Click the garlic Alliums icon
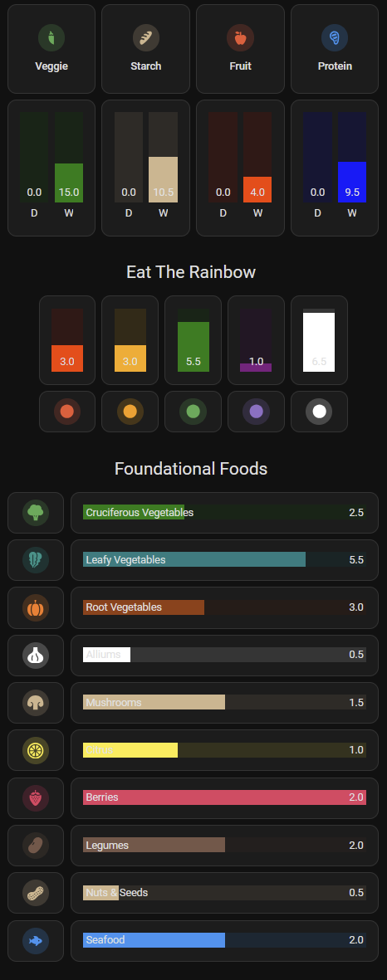This screenshot has height=980, width=387. [36, 656]
